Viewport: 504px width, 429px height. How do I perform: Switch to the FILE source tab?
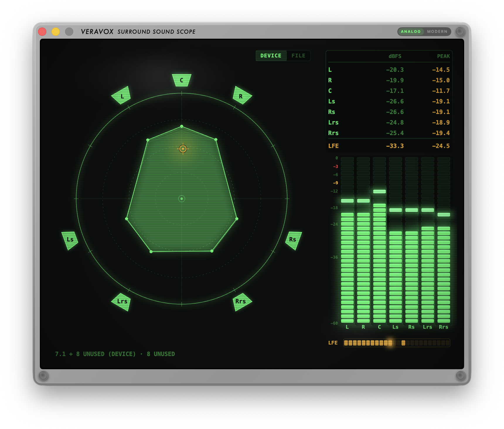[x=298, y=56]
